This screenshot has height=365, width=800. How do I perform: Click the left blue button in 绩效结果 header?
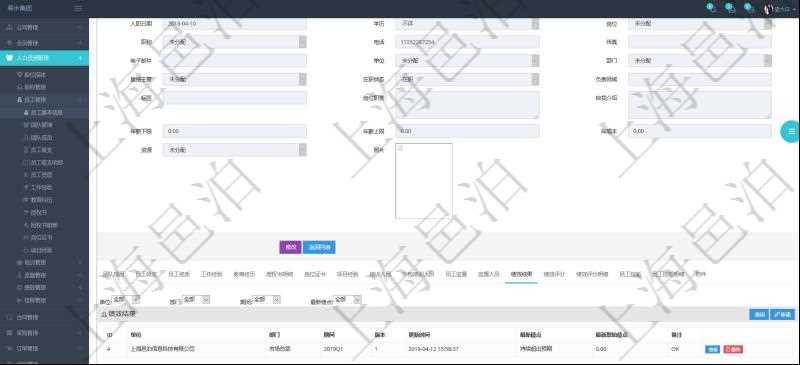(759, 314)
